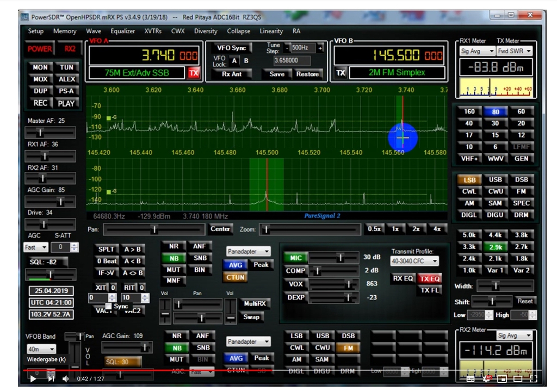Open the Diversity menu
Image resolution: width=557 pixels, height=392 pixels.
[x=205, y=31]
